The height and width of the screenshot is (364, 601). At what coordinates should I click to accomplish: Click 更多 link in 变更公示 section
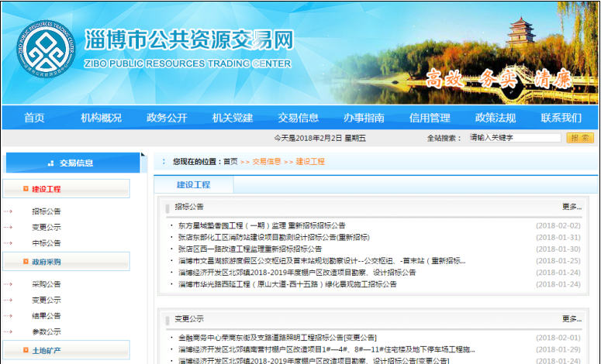571,318
